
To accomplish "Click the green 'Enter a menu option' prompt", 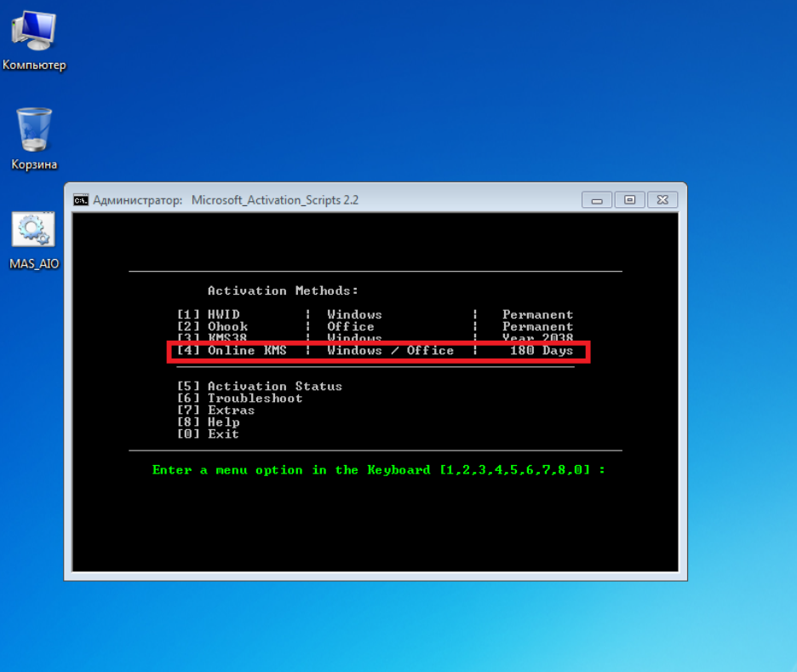I will tap(378, 470).
